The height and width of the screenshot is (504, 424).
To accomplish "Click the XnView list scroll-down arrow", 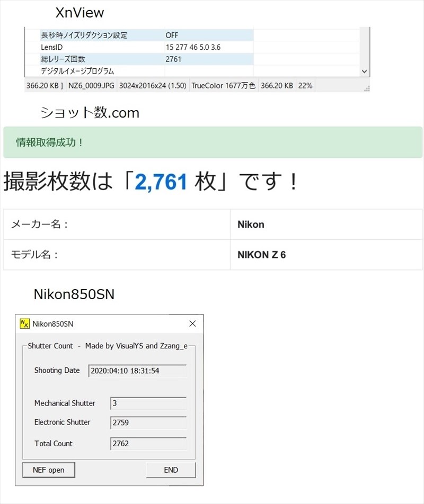I will pos(364,71).
